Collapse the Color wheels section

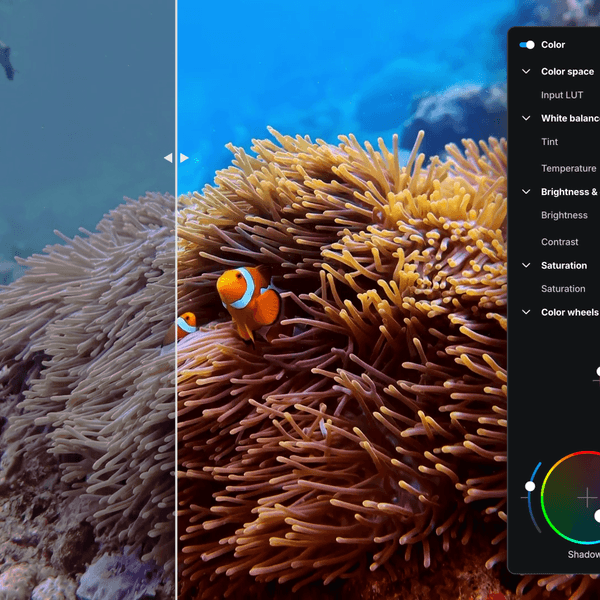pyautogui.click(x=526, y=312)
